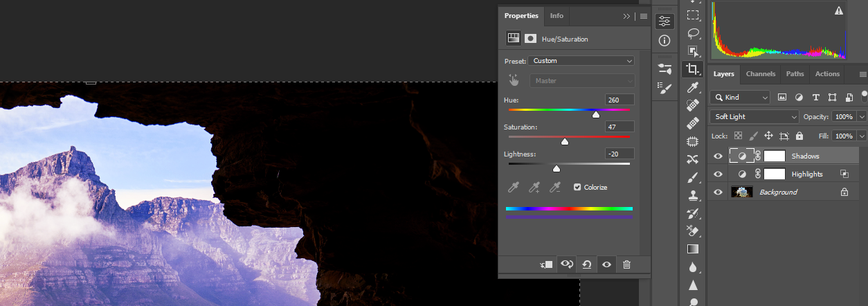
Task: Select the Brush tool
Action: [693, 177]
